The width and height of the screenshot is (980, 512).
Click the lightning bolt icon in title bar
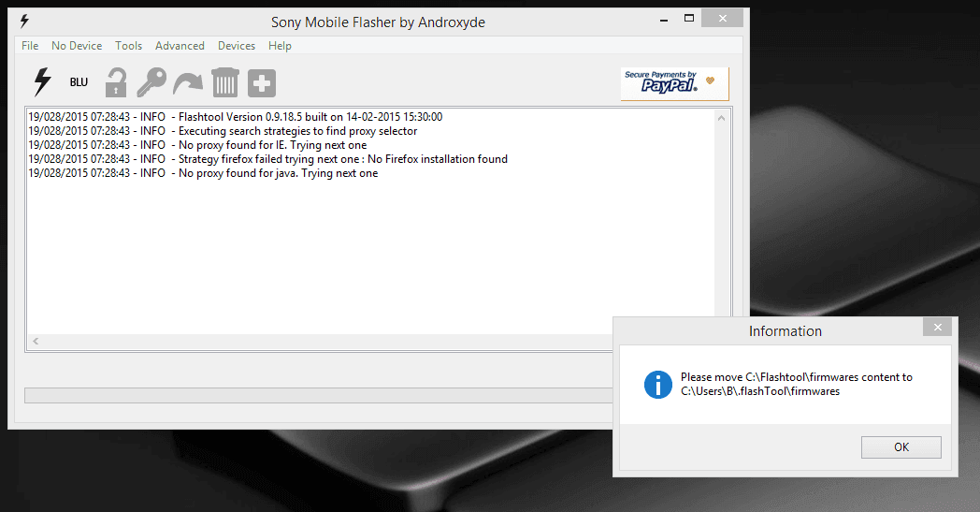[24, 22]
